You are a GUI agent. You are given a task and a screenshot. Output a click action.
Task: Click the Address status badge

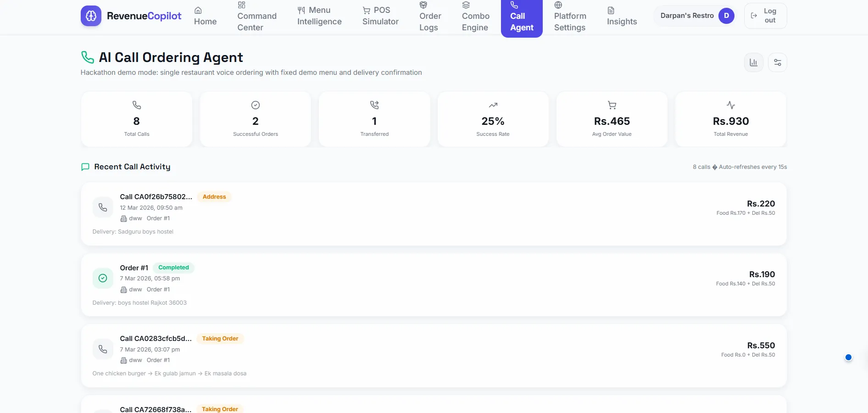pos(214,197)
